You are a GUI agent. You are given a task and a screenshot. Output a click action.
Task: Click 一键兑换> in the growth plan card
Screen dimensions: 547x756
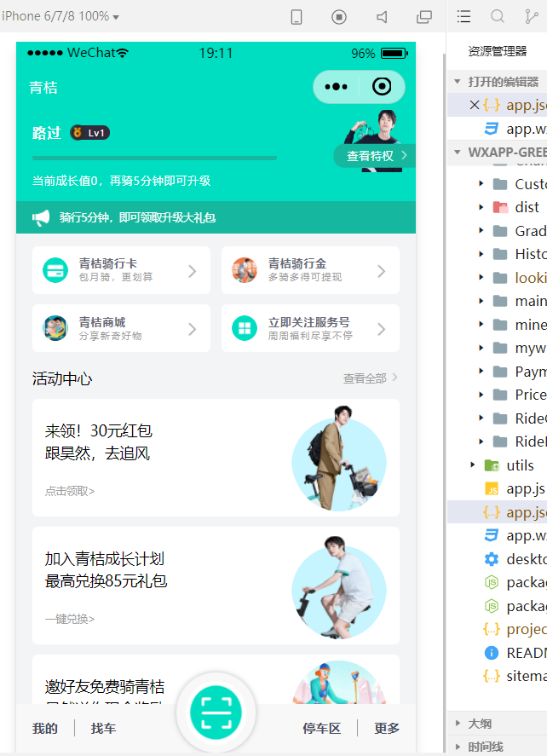(x=70, y=619)
